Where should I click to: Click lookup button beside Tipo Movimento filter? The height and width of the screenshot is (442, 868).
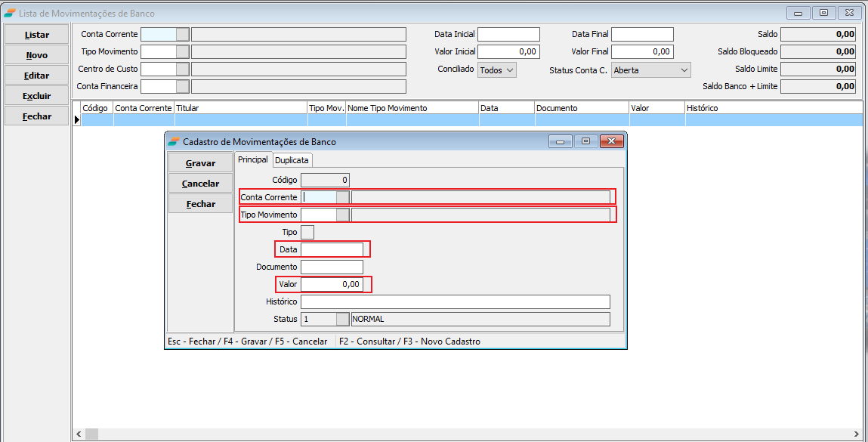[x=182, y=51]
